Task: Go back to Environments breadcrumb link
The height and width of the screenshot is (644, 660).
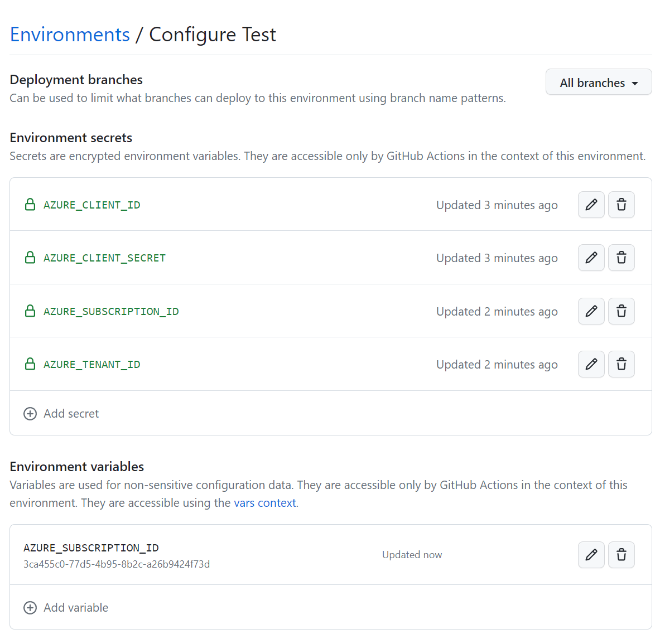Action: click(70, 35)
